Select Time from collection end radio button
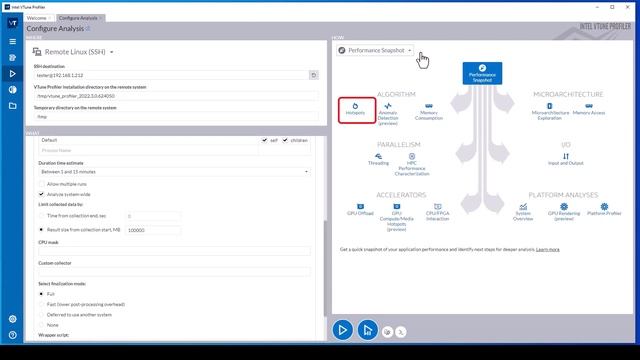 (41, 216)
